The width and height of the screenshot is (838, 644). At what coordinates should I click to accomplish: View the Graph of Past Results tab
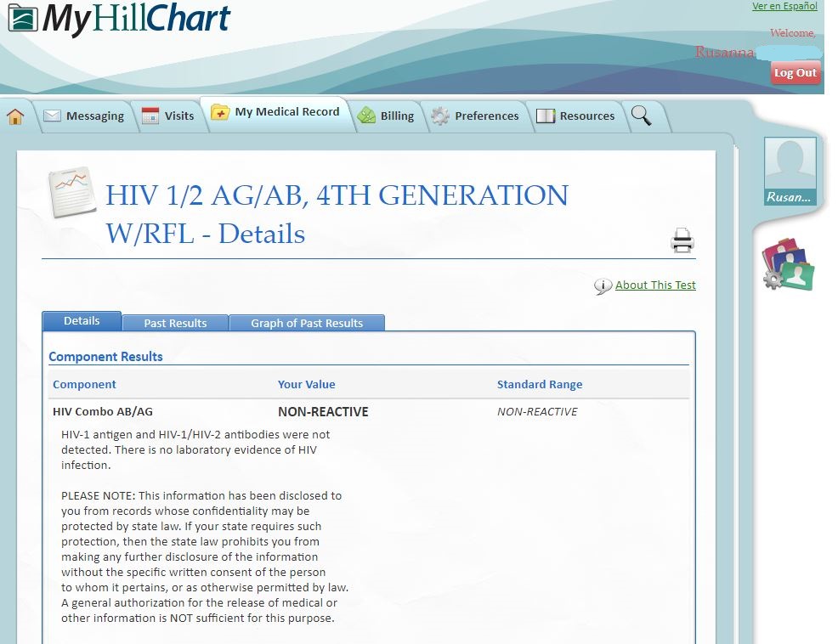pos(307,323)
